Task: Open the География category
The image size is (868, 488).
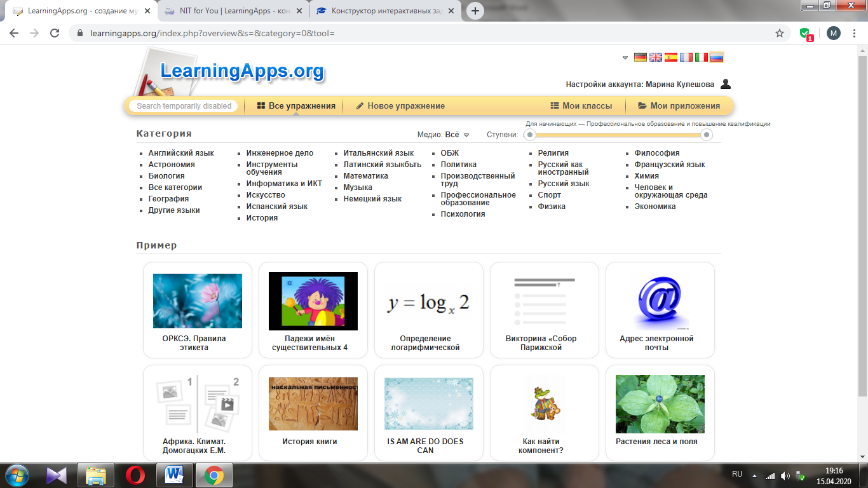Action: (168, 199)
